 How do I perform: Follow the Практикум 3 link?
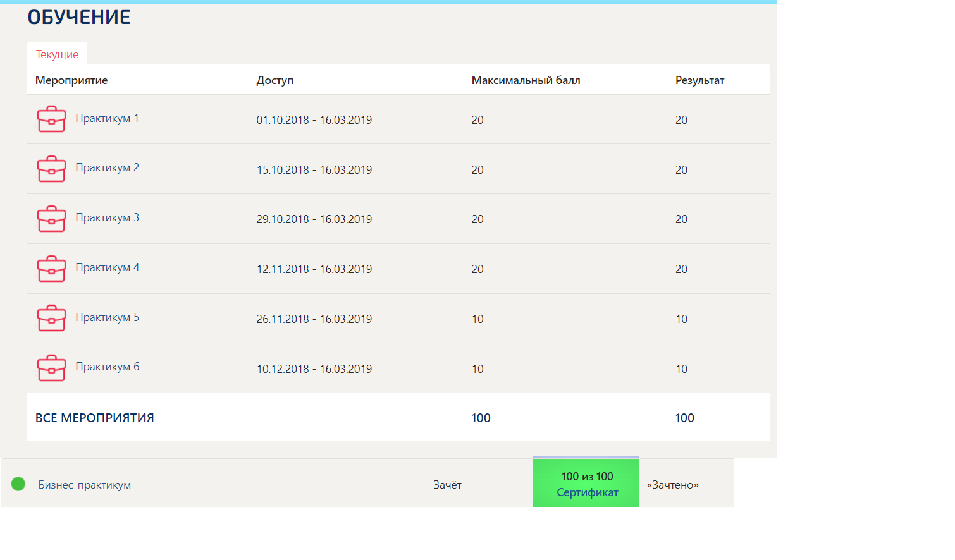107,217
